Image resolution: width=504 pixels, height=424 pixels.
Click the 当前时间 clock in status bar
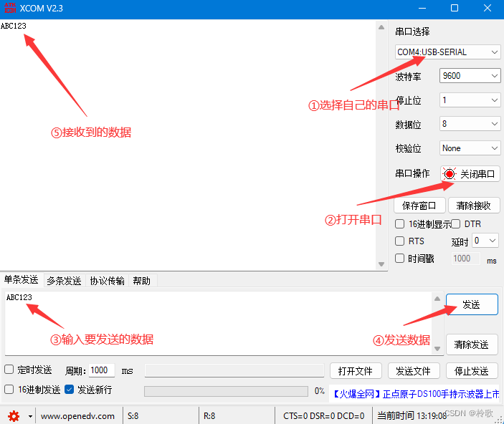click(x=412, y=416)
